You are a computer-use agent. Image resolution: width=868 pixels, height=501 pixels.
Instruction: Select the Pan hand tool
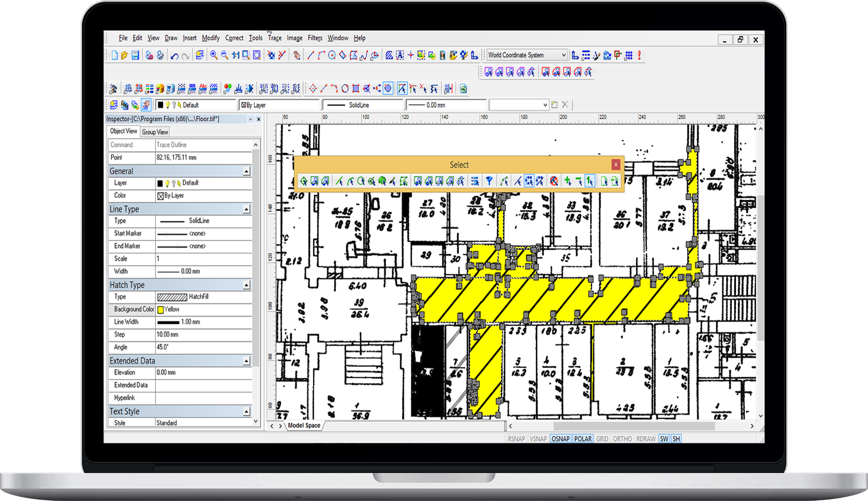coord(297,55)
